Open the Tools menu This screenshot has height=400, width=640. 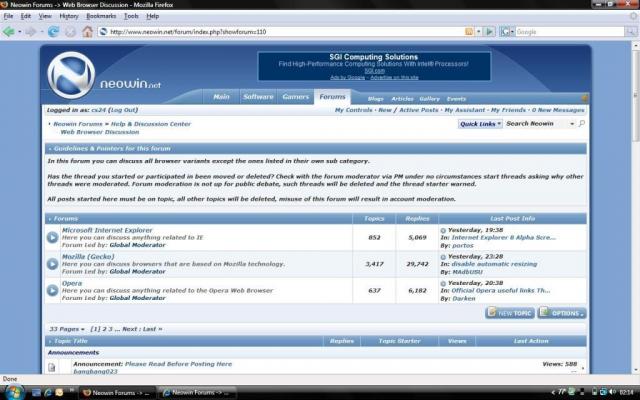(131, 16)
